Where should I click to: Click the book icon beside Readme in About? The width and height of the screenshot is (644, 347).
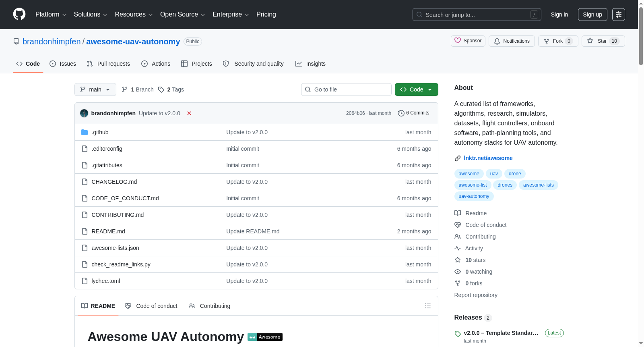tap(458, 213)
